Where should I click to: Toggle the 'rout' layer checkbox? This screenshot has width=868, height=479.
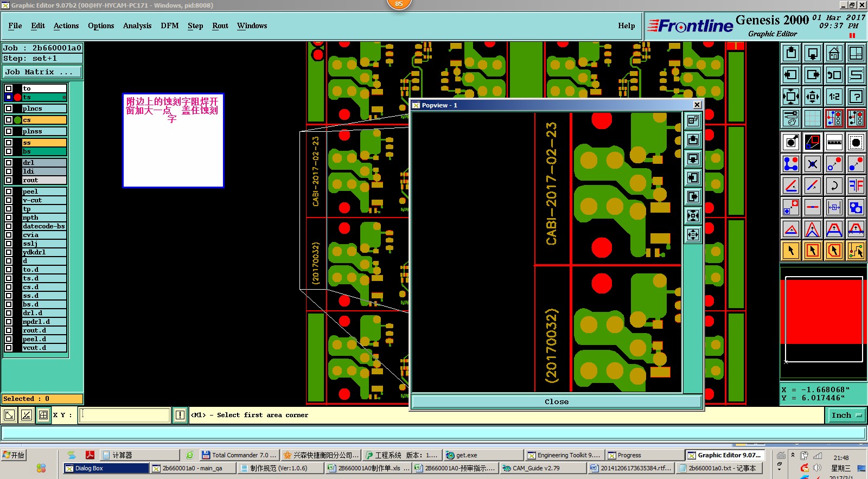point(9,180)
